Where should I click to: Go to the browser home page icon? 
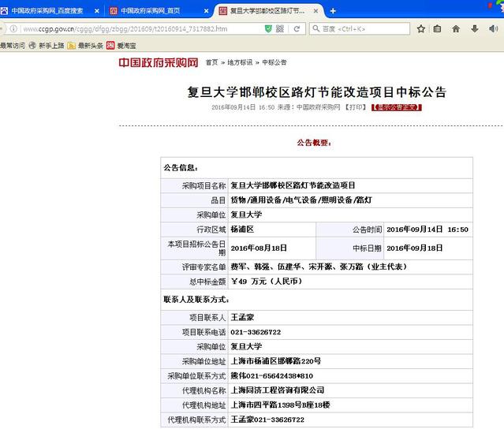[x=456, y=29]
